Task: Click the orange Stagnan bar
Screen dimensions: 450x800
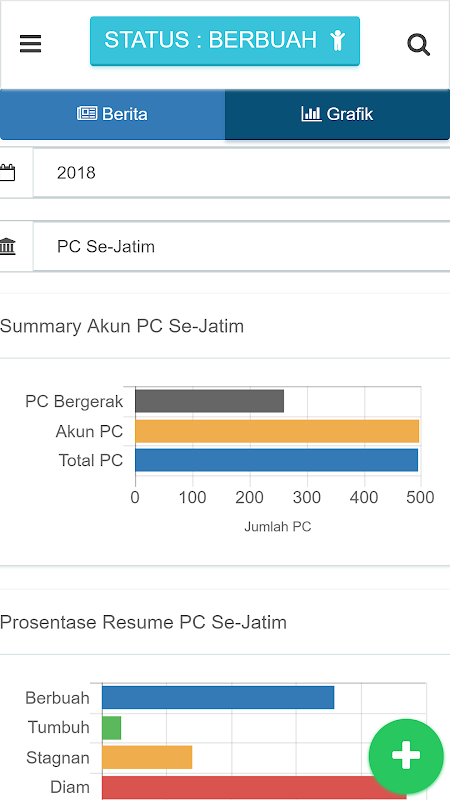Action: pyautogui.click(x=147, y=757)
